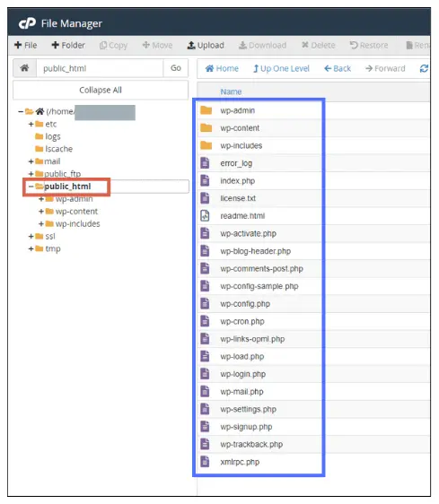
Task: Create a new file with + File
Action: pos(26,46)
